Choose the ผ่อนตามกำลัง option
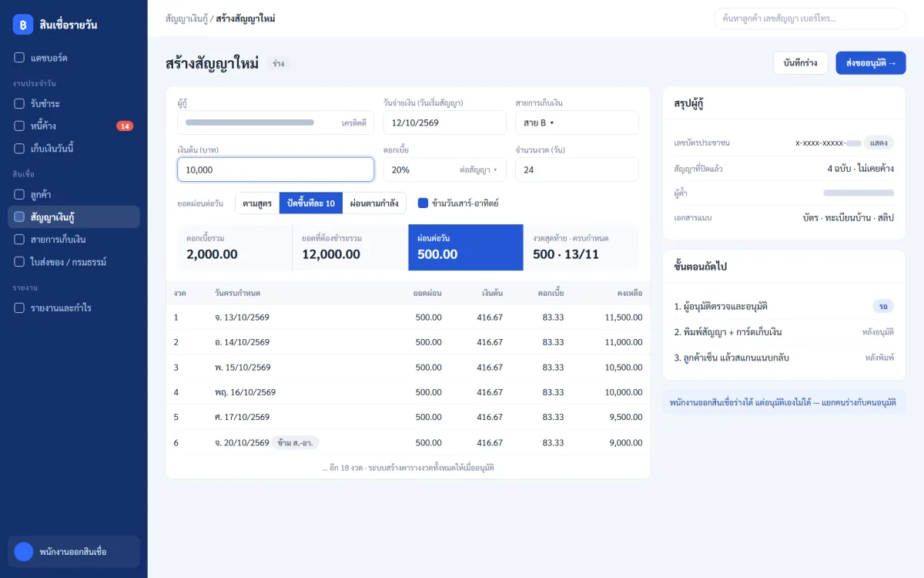The width and height of the screenshot is (924, 578). (x=374, y=203)
